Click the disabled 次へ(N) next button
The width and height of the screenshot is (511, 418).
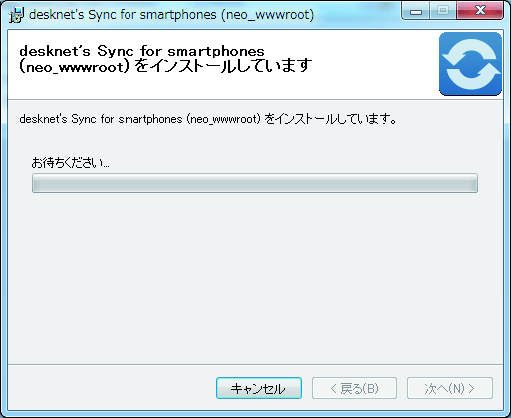click(450, 388)
